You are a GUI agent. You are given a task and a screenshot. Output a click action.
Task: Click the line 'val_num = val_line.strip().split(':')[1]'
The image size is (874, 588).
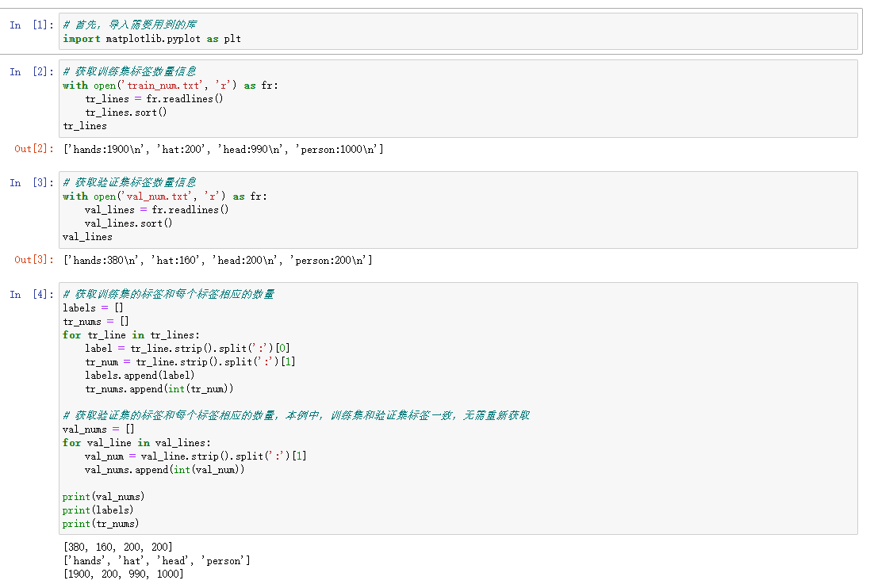coord(196,456)
